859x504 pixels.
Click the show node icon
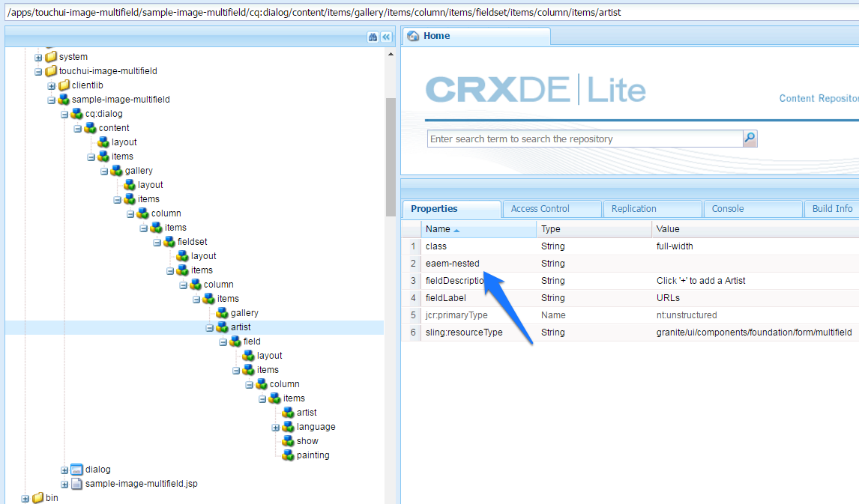(288, 440)
